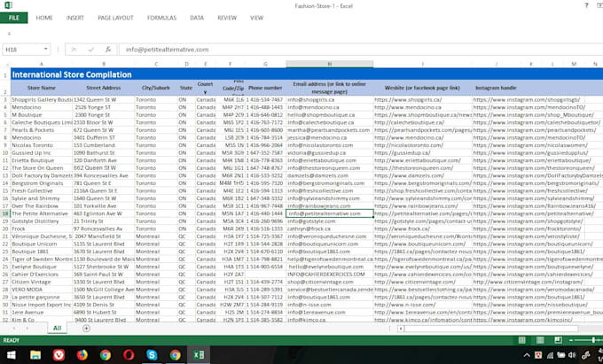The width and height of the screenshot is (603, 364).
Task: Select all cells via corner triangle
Action: click(x=6, y=64)
